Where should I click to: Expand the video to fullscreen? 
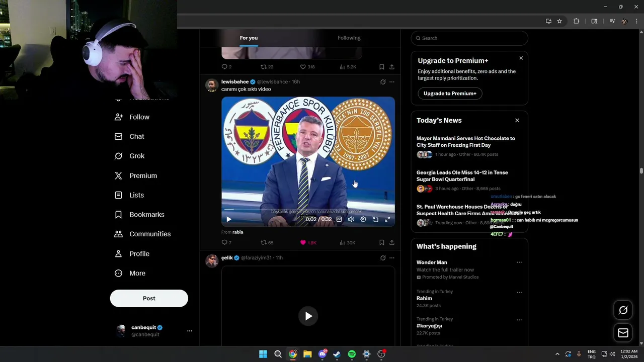click(387, 219)
